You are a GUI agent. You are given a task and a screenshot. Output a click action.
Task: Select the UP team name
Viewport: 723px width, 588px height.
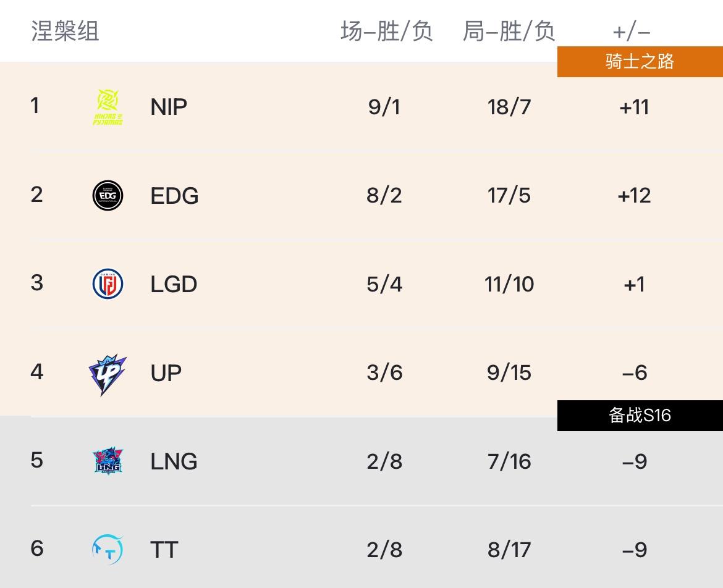166,373
